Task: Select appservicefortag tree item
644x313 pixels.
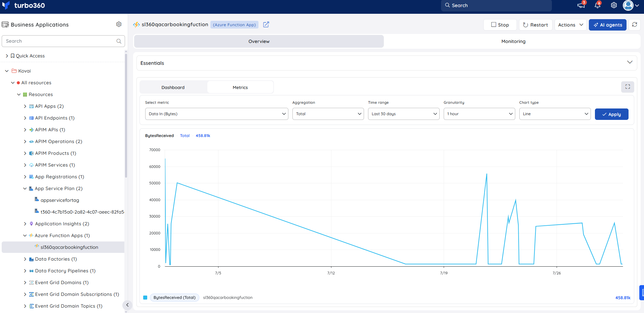Action: pos(60,200)
